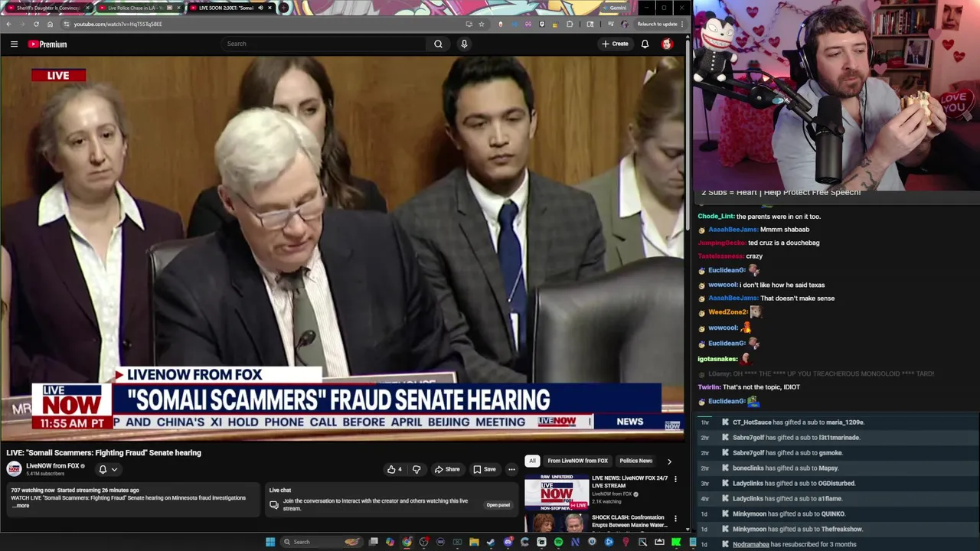Focus the YouTube search field
Screen dimensions: 980x551
[x=323, y=44]
